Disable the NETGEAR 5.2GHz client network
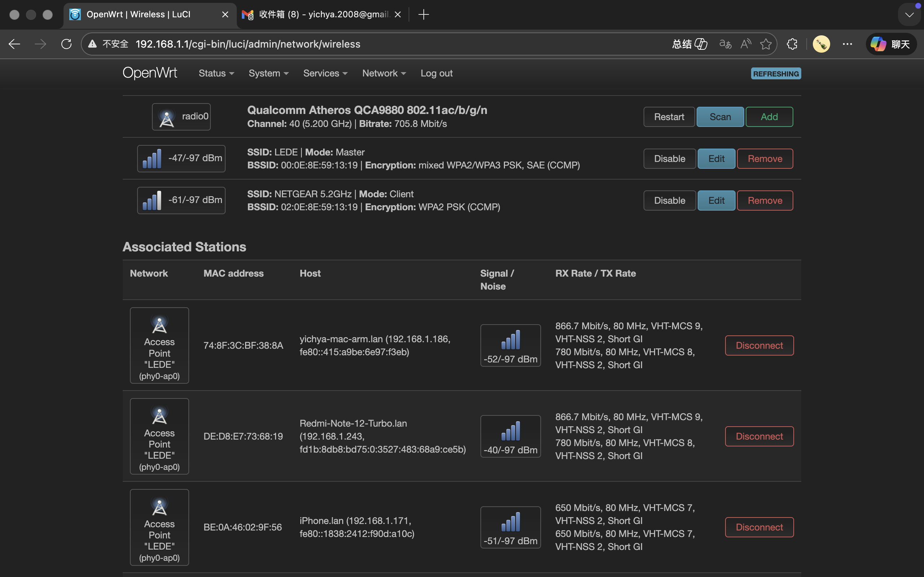Image resolution: width=924 pixels, height=577 pixels. click(x=669, y=201)
